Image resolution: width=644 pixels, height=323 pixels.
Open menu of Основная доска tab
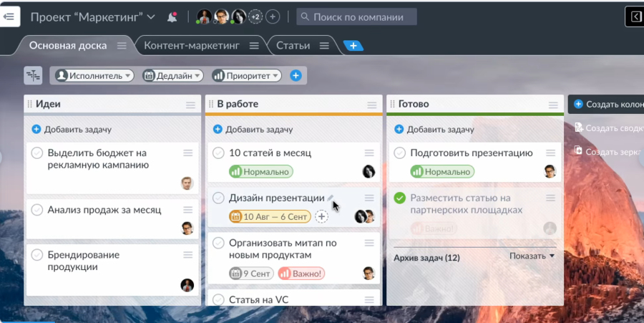point(122,46)
